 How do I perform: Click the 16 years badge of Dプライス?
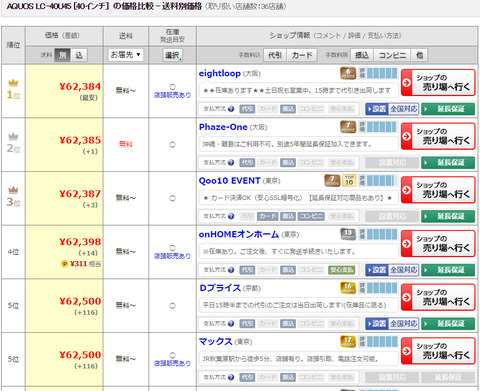click(348, 288)
